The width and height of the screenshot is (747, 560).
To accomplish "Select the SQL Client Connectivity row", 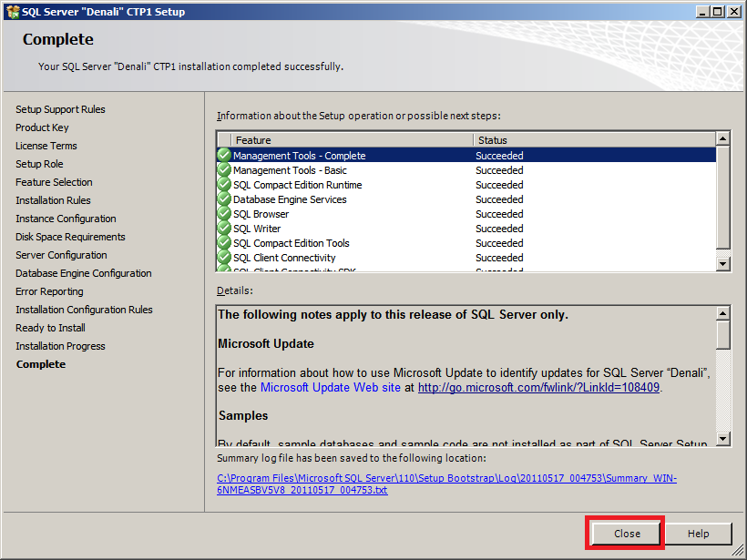I will pos(466,258).
